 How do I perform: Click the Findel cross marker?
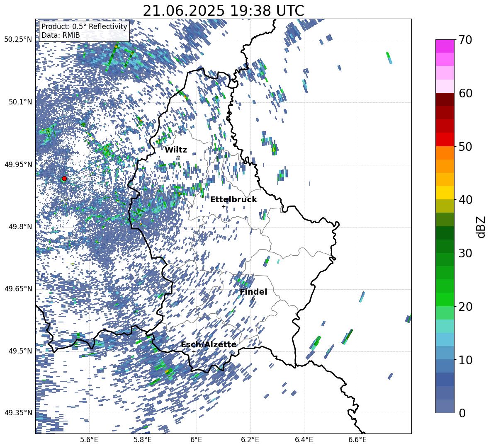253,299
